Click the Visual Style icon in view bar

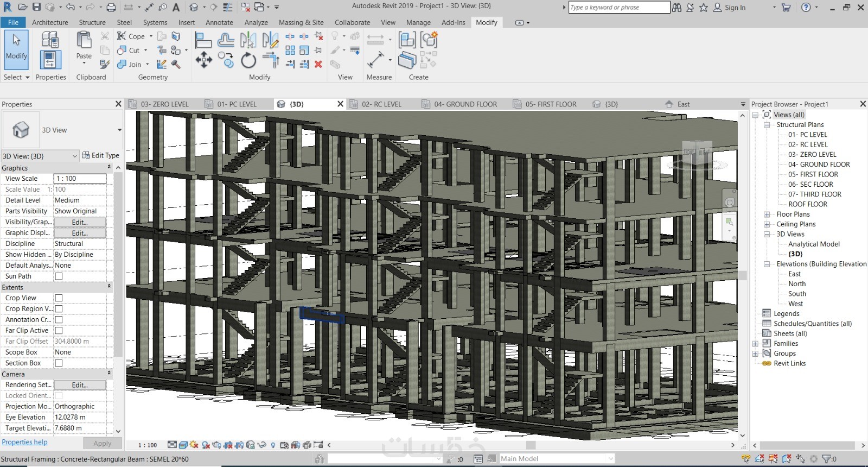pos(183,445)
